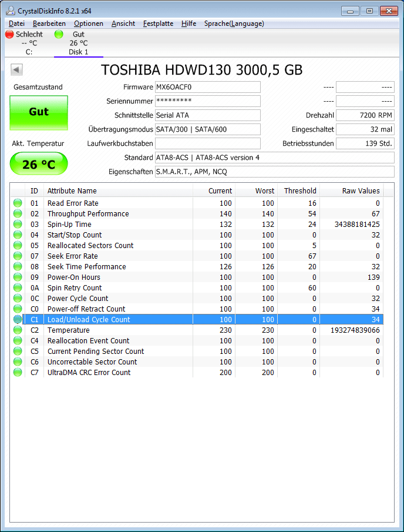Viewport: 404px width, 532px height.
Task: Select the Disk 1 tab
Action: (x=78, y=43)
